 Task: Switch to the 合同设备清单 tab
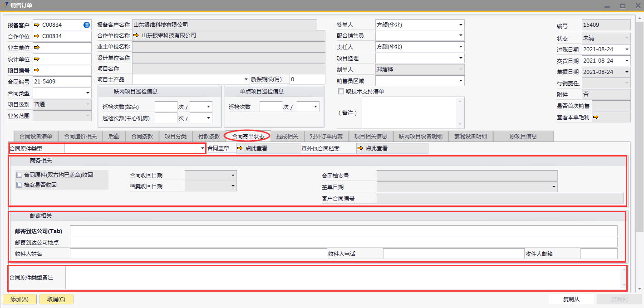pyautogui.click(x=36, y=136)
